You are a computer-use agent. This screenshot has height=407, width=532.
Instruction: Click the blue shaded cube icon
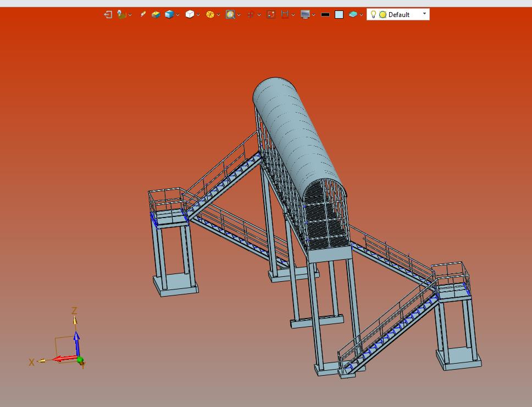(x=169, y=14)
